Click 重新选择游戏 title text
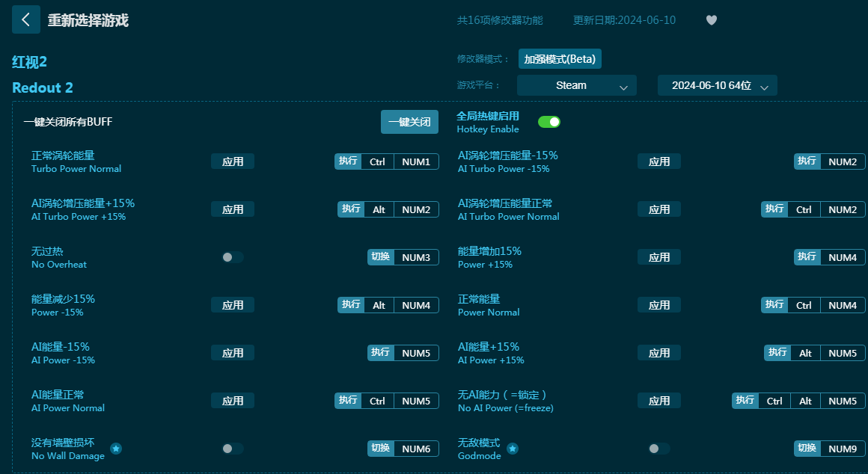 point(88,20)
